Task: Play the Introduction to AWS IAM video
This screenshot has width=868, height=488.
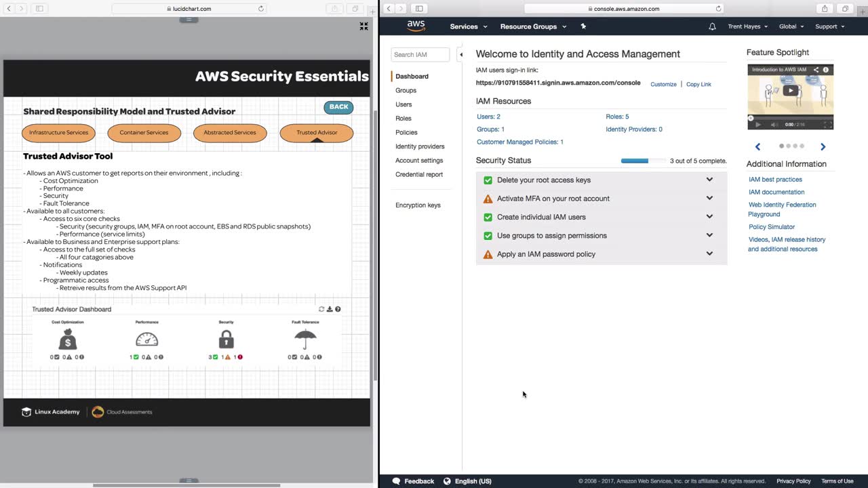Action: [x=790, y=91]
